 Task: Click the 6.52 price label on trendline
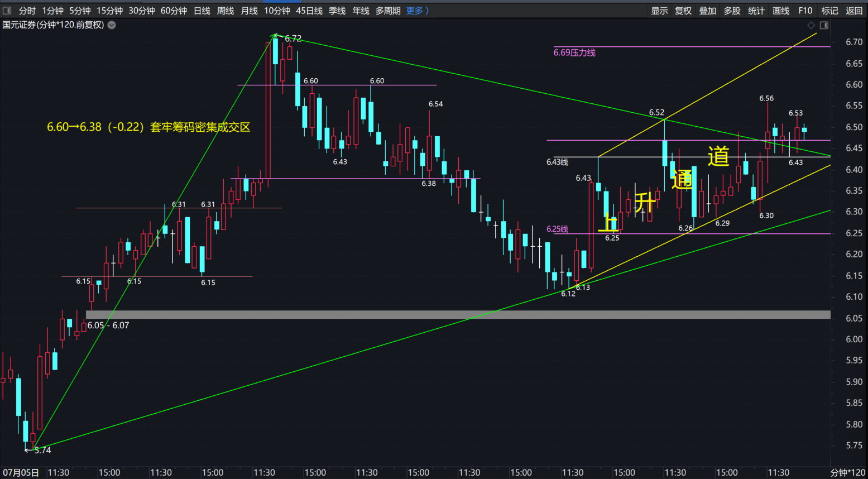(x=656, y=113)
